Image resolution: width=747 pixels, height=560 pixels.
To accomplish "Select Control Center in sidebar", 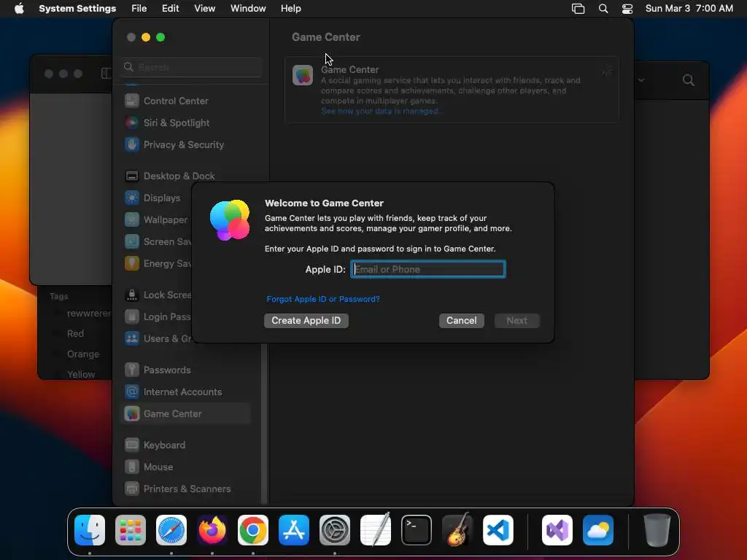I will (186, 101).
